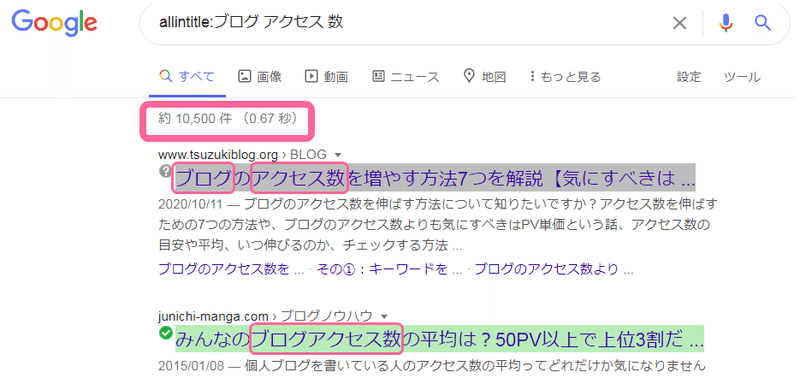Click the 2015/01/08 snippet date
Viewport: 800px width, 383px height.
[x=191, y=366]
